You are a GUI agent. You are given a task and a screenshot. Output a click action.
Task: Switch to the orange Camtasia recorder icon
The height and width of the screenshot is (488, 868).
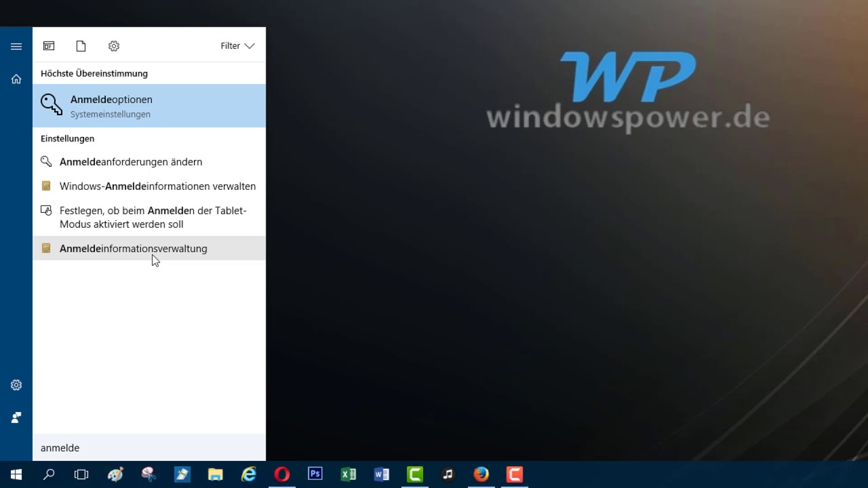coord(515,474)
